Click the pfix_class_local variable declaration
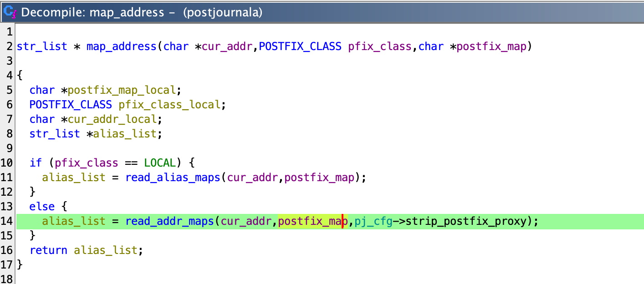 coord(169,105)
